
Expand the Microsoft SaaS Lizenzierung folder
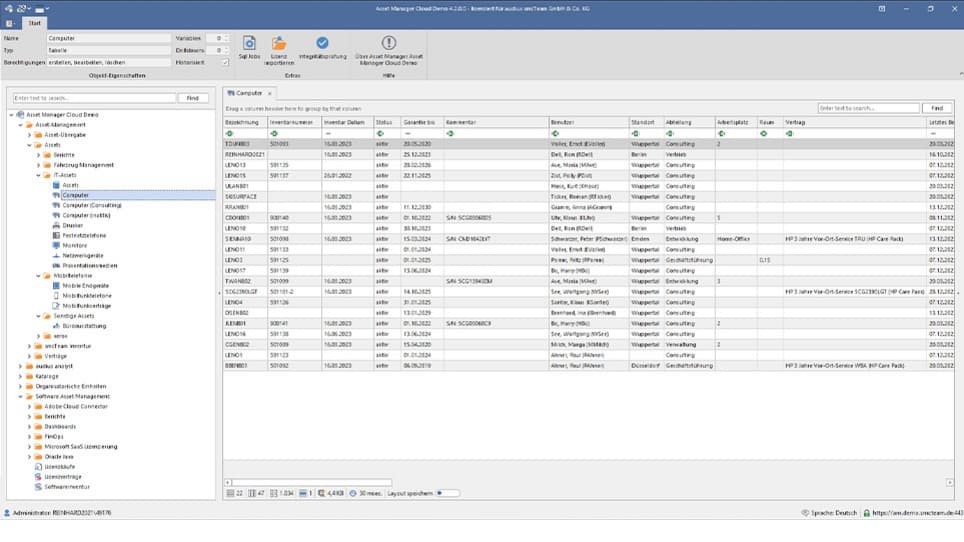pos(29,447)
